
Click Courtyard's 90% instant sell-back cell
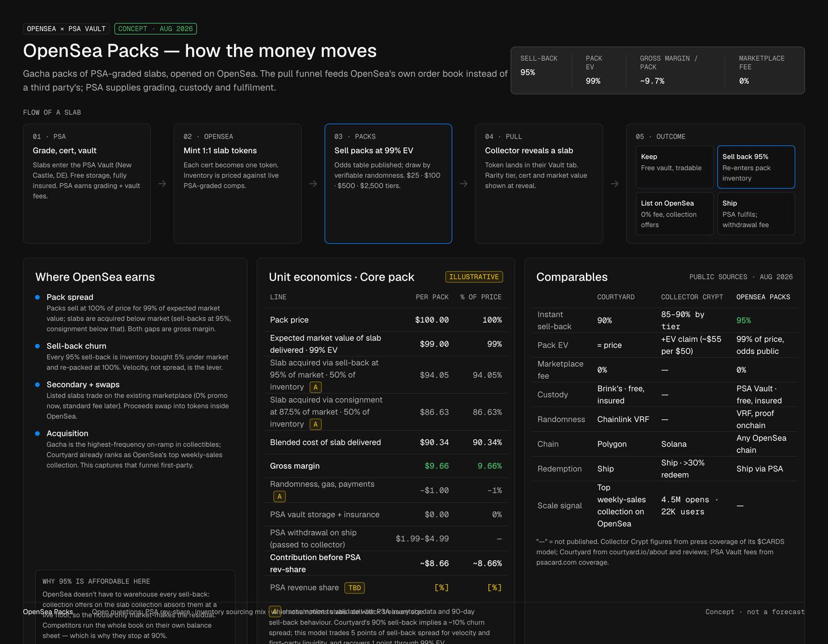click(x=604, y=321)
